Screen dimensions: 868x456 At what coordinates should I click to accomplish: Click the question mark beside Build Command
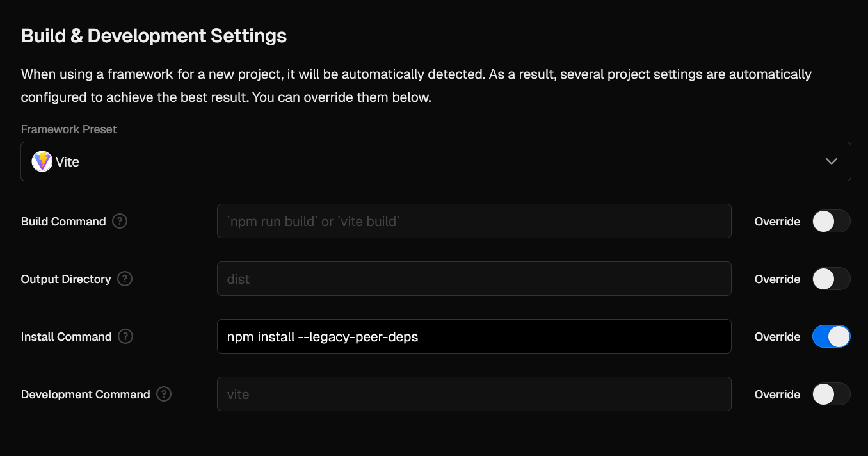[x=120, y=221]
